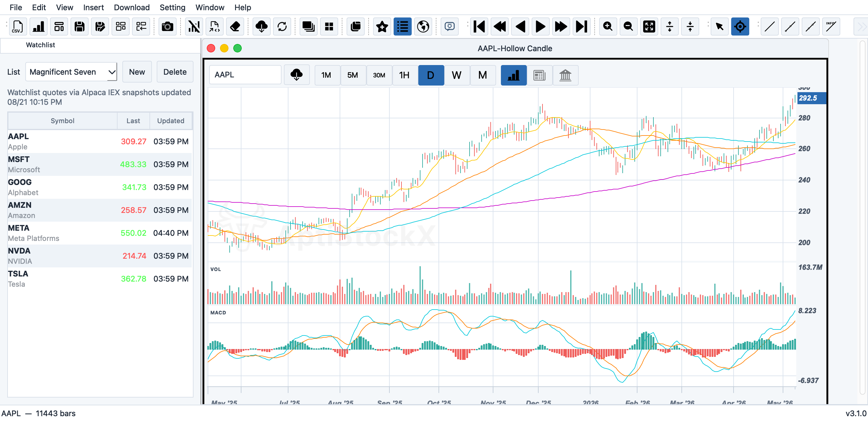Viewport: 868px width, 421px height.
Task: Select the TSLA Tesla watchlist row
Action: pos(100,279)
